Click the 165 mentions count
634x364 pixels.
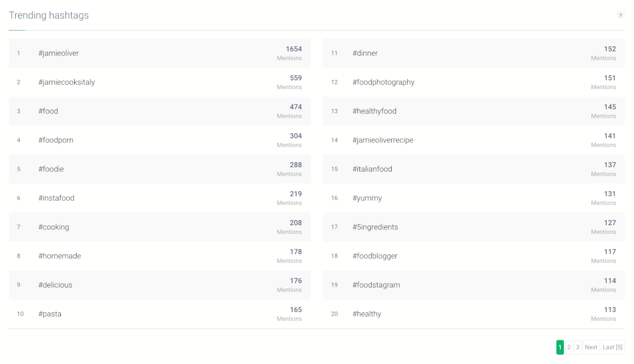coord(296,310)
